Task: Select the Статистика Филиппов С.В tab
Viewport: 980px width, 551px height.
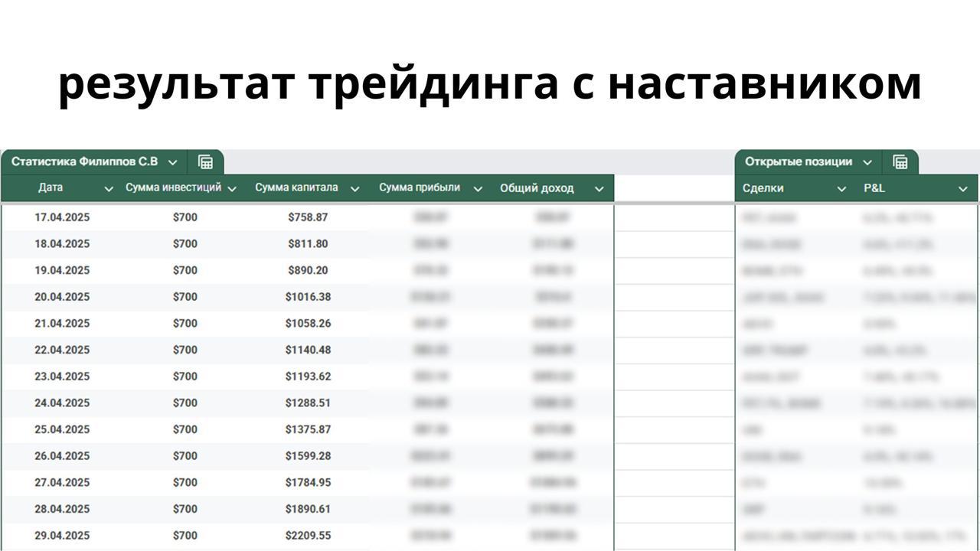Action: tap(84, 162)
